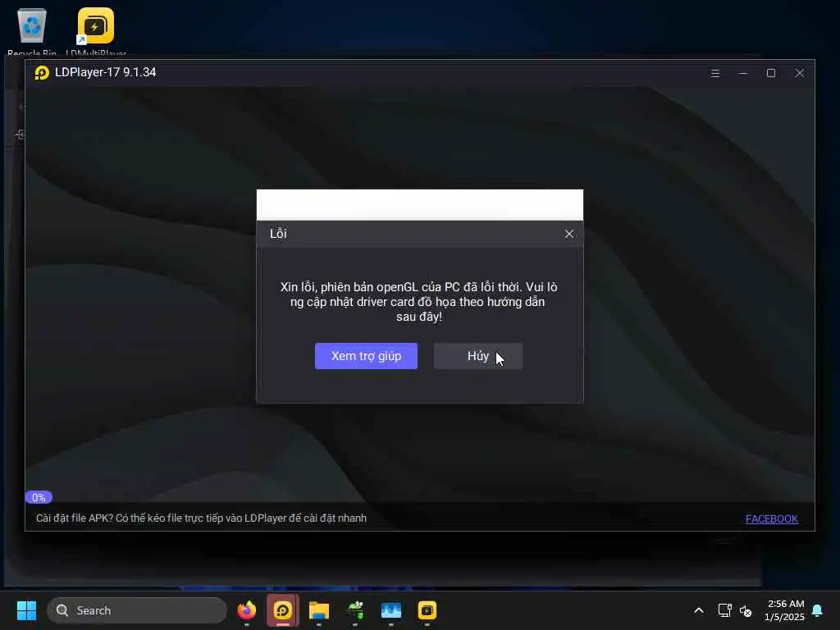Cancel the error with Hủy button

click(478, 356)
